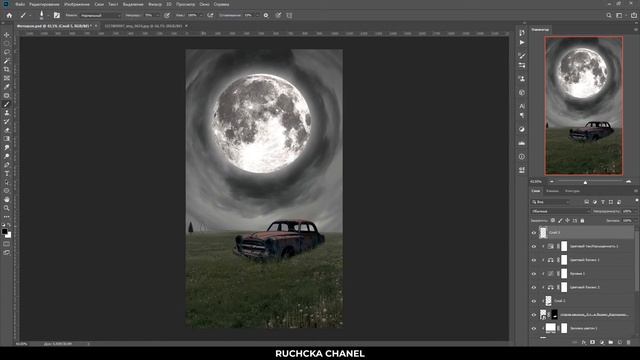
Task: Click the Layers panel vertical scrollbar
Action: [637, 261]
